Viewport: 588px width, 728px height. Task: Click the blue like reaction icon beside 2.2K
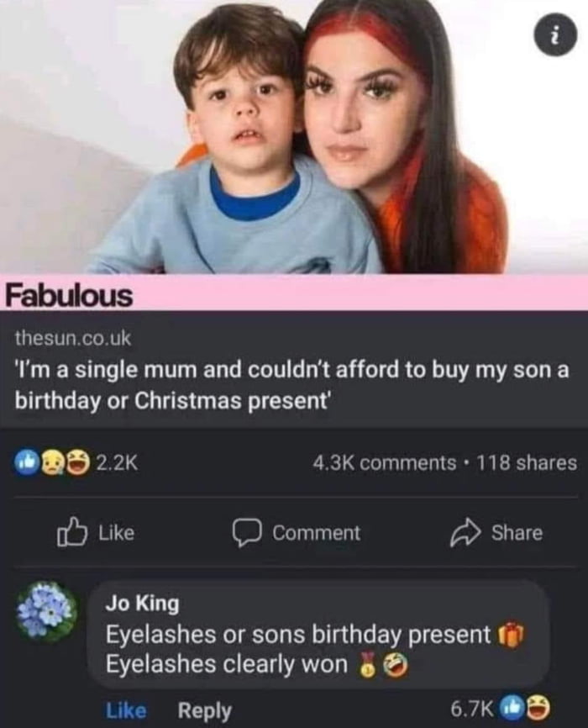pos(28,462)
